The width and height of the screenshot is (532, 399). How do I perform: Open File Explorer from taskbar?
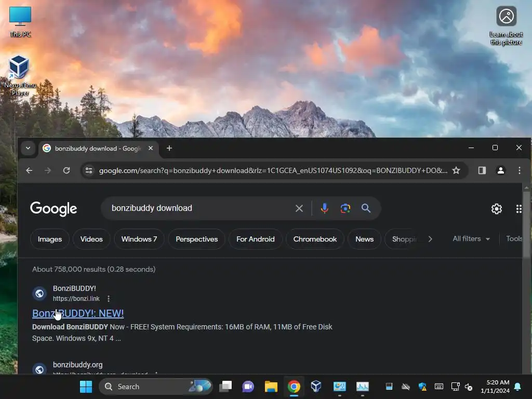[x=271, y=387]
